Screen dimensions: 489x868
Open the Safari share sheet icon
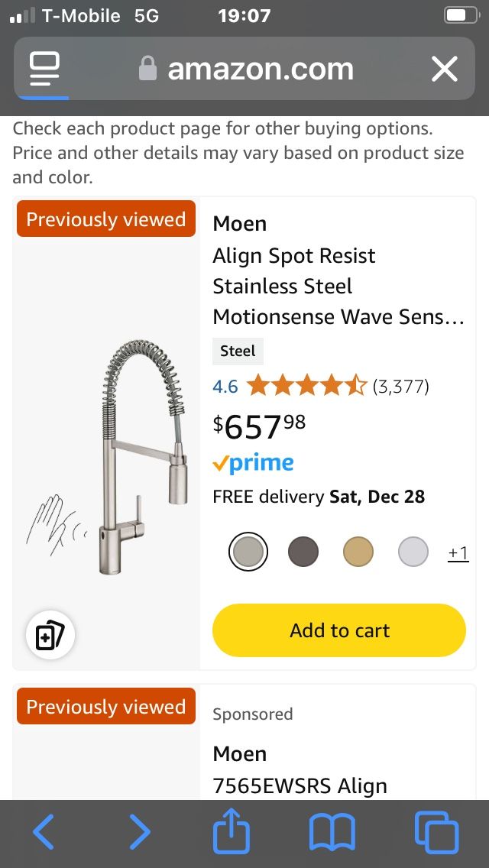coord(232,831)
